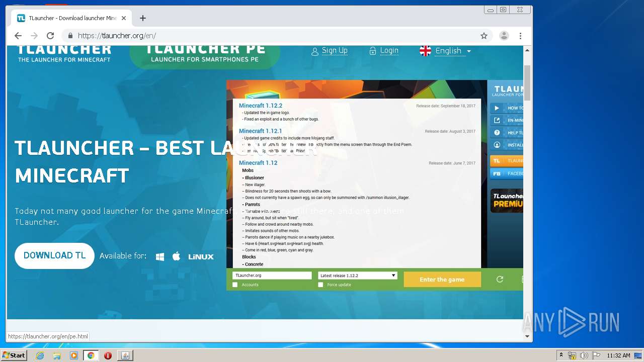
Task: Click the TLauncher Premium banner
Action: (507, 200)
